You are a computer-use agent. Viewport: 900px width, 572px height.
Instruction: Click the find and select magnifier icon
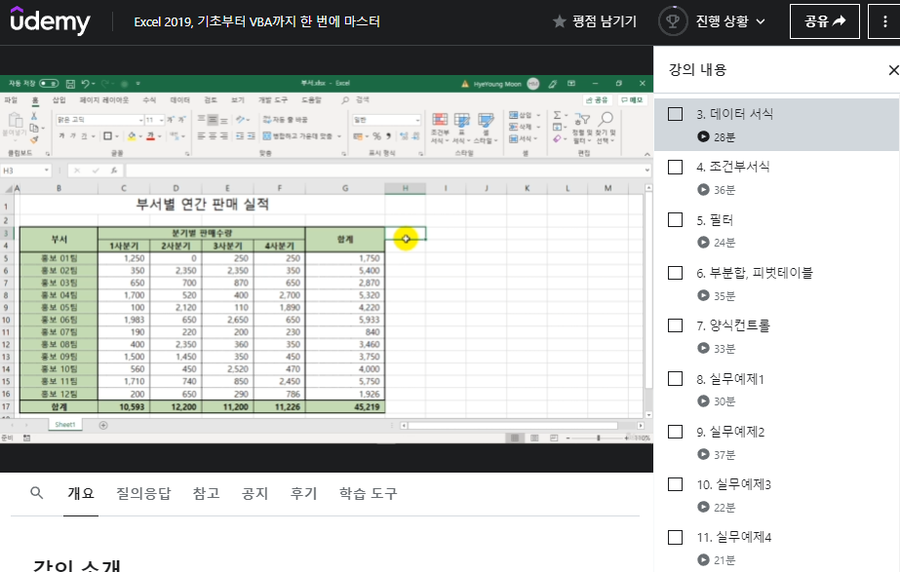(606, 119)
